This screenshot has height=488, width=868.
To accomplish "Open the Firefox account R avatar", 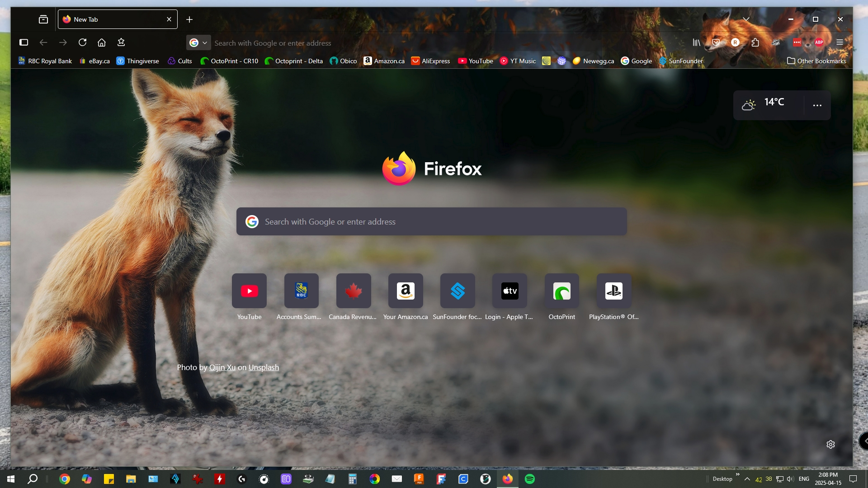I will click(x=735, y=42).
